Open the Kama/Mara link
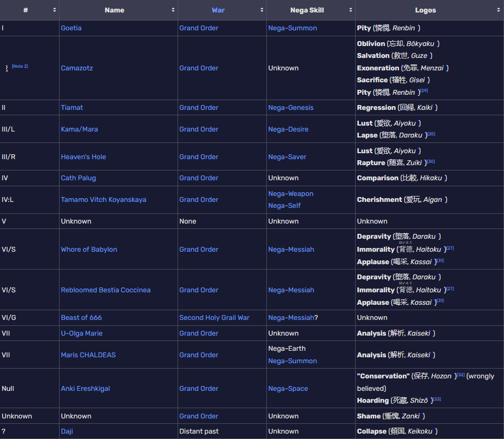This screenshot has width=504, height=439. (80, 129)
